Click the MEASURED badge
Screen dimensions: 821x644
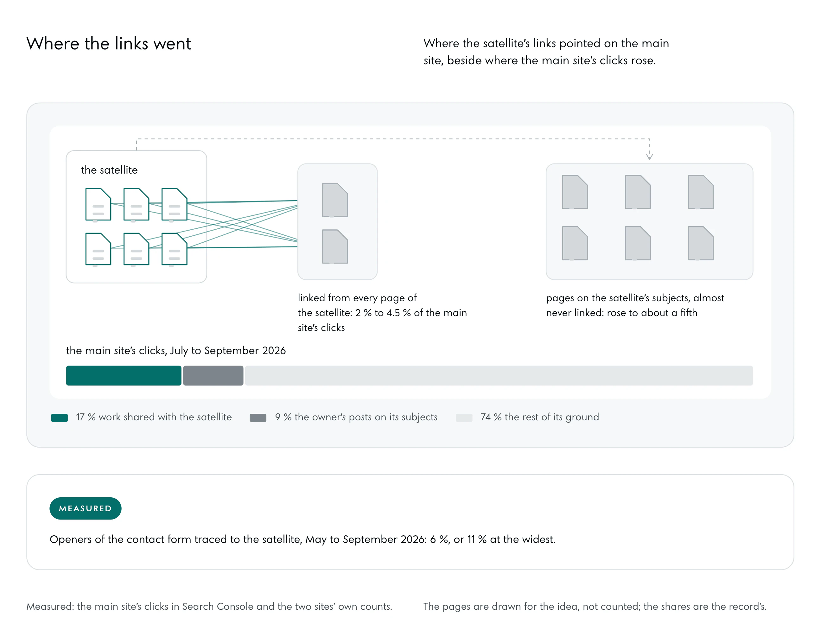85,508
